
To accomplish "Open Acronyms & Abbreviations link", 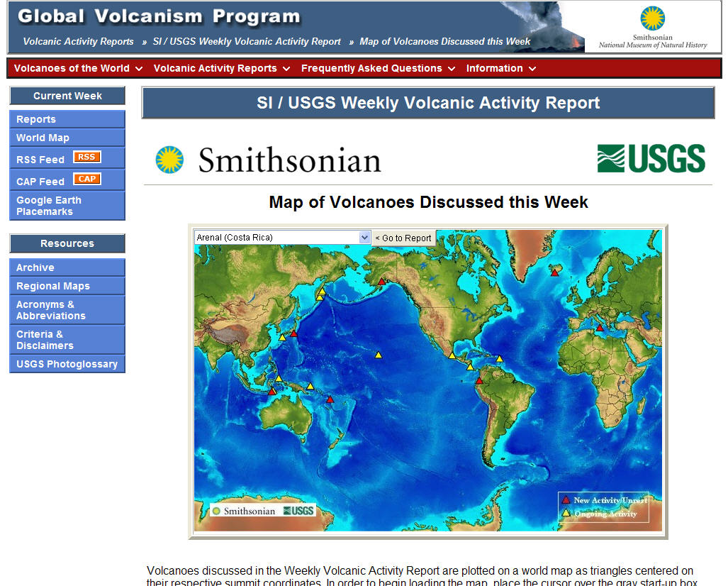I will (x=67, y=310).
